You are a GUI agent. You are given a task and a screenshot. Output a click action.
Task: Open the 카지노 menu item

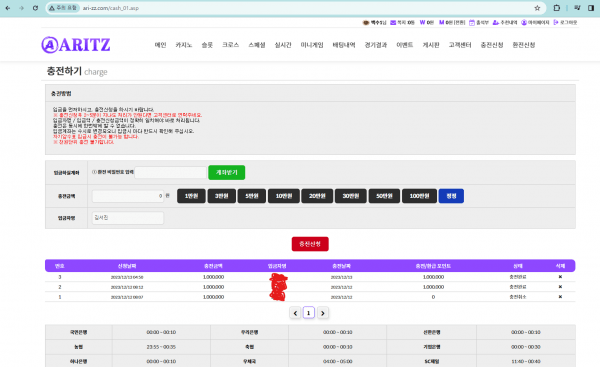pos(184,45)
